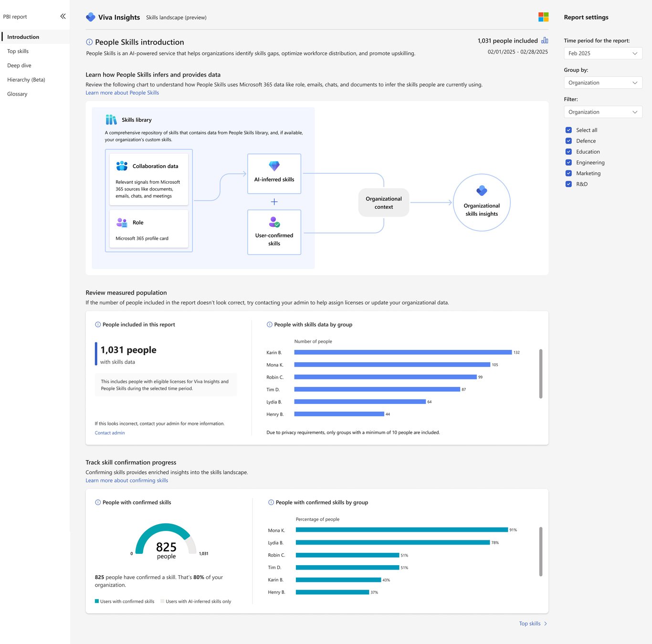Click info icon for People included in this report
Image resolution: width=652 pixels, height=644 pixels.
(x=98, y=325)
